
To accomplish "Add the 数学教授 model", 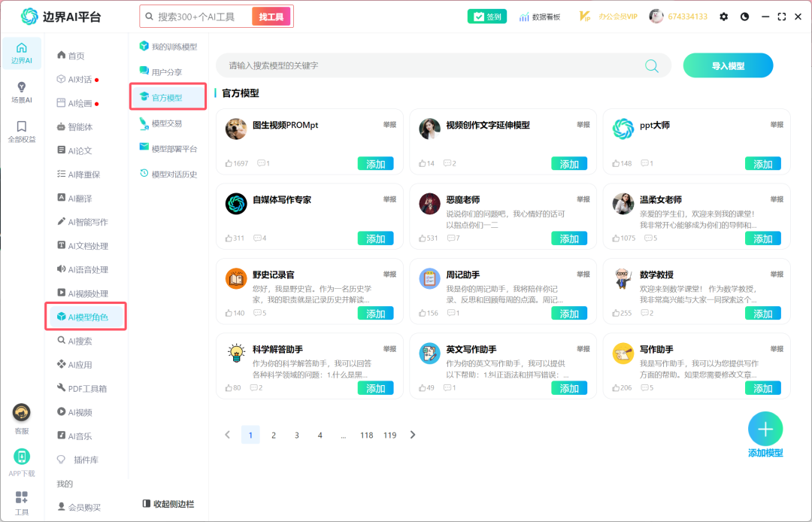I will point(763,314).
